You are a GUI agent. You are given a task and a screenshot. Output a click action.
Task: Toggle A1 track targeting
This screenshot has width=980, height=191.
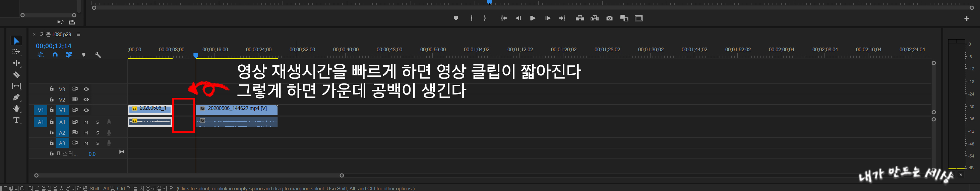62,122
